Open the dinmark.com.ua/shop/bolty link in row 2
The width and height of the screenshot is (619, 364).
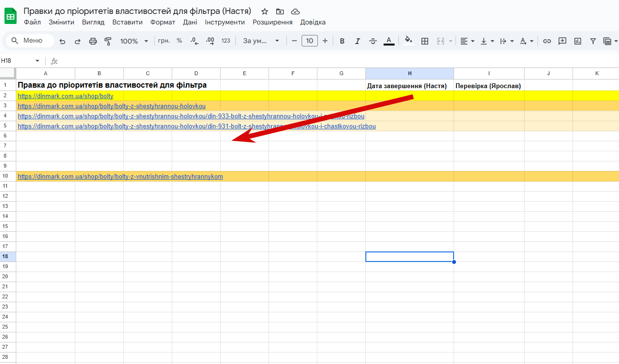click(66, 96)
